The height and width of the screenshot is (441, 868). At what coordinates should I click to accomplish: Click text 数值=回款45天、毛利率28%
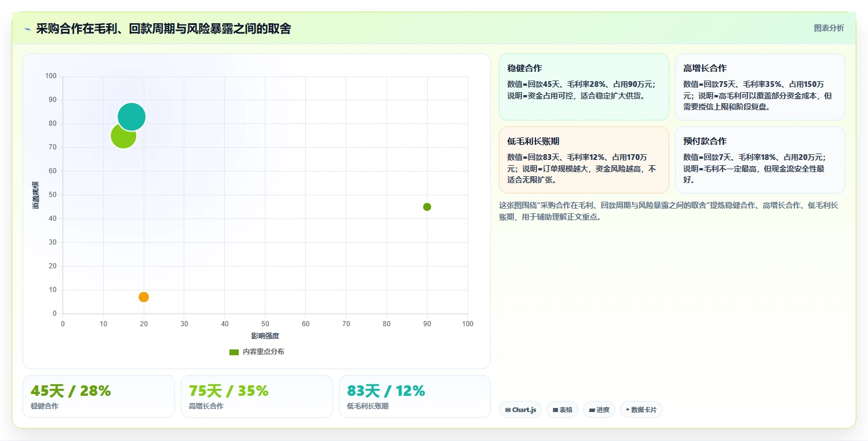[556, 84]
